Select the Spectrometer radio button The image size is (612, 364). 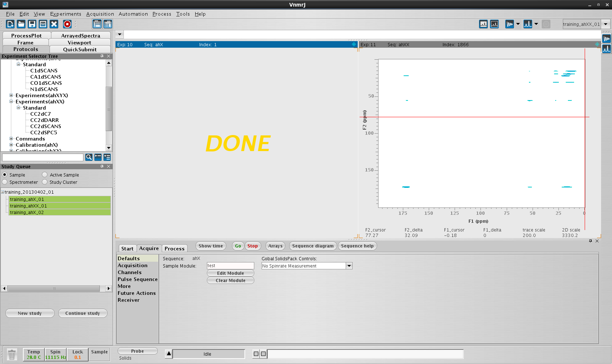[x=5, y=182]
